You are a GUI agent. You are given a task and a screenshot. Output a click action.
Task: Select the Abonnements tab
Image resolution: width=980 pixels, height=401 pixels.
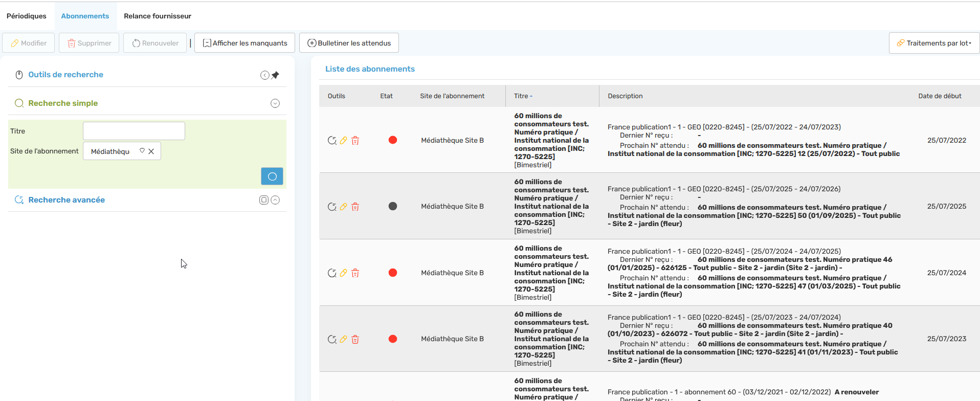coord(85,16)
